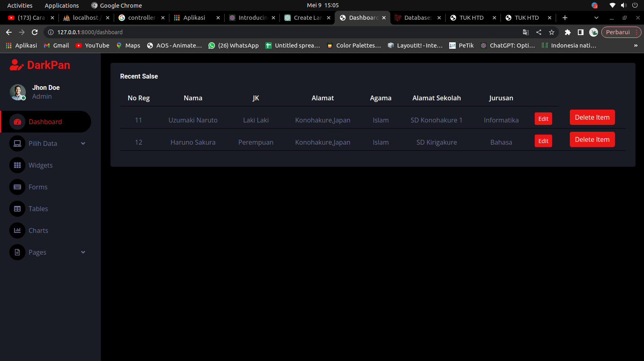This screenshot has height=361, width=644.
Task: Open the PeTik bookmark
Action: click(461, 46)
